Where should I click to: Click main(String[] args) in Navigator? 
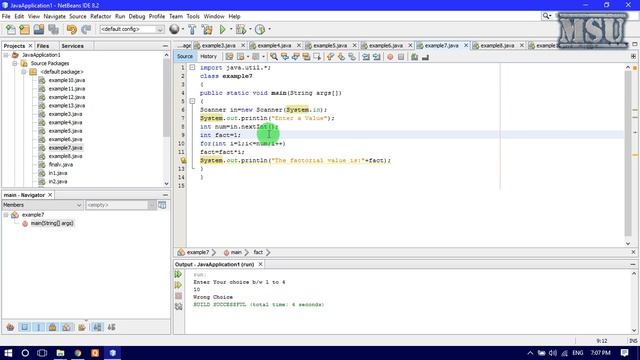click(x=52, y=223)
